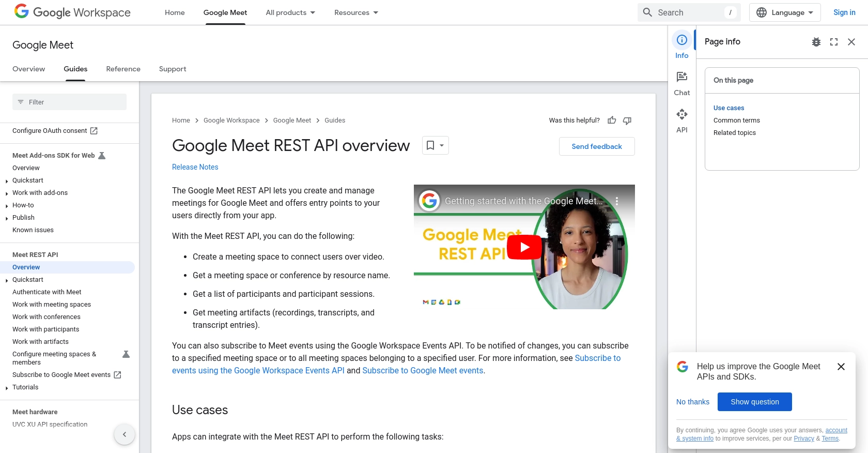Collapse the left navigation sidebar
Image resolution: width=868 pixels, height=453 pixels.
coord(125,434)
